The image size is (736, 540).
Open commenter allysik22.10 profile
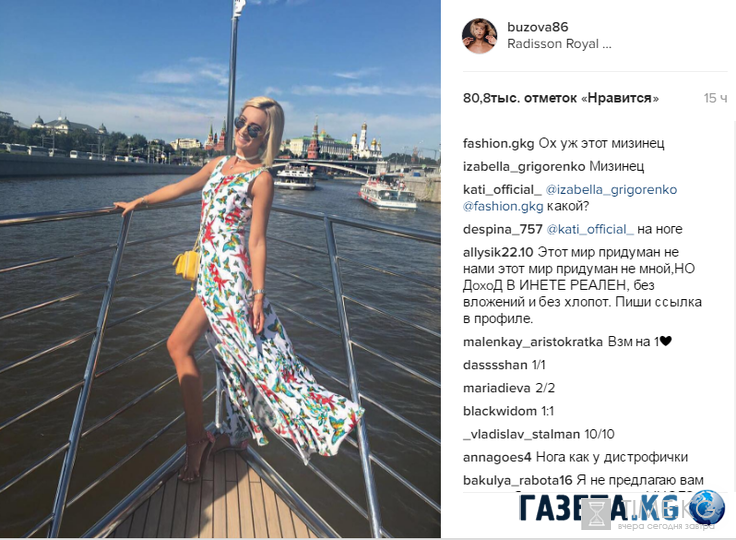(x=498, y=252)
